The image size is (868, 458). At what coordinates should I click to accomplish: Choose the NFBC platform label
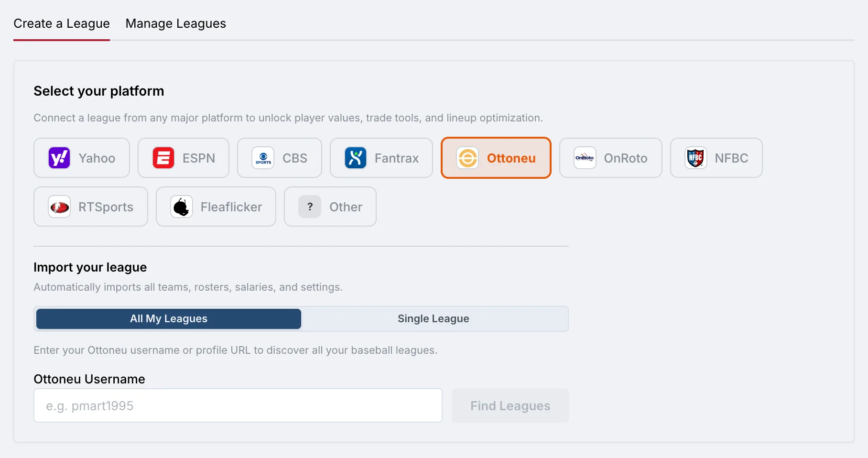click(731, 158)
